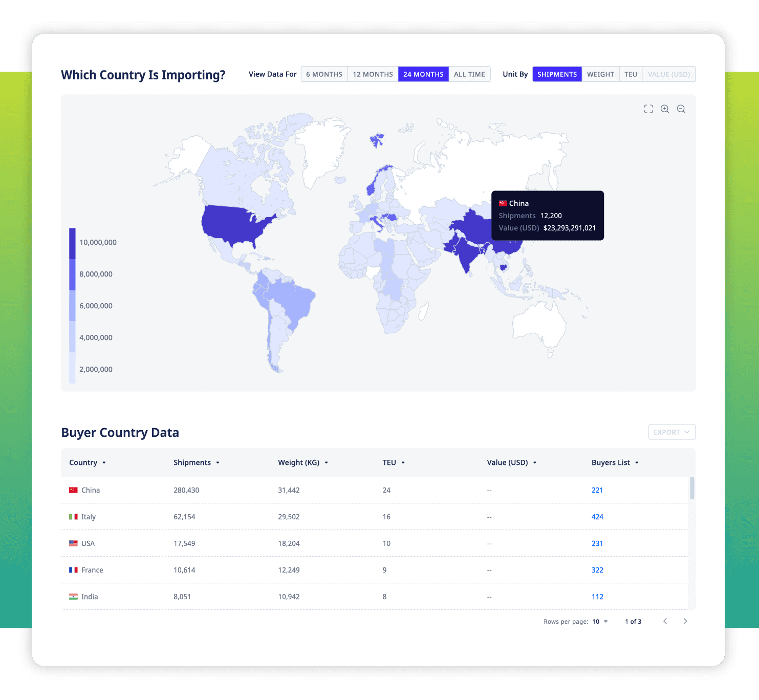Open USA buyers list link 231
Image resolution: width=759 pixels, height=700 pixels.
pos(597,543)
